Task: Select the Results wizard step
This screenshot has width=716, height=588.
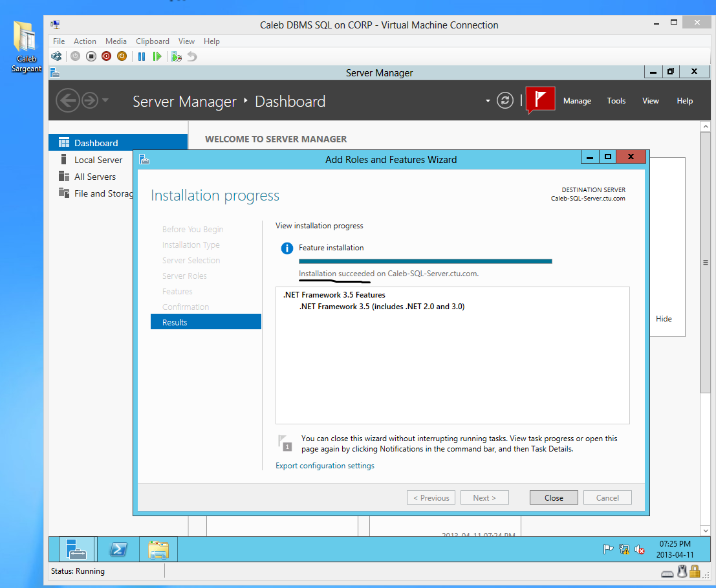Action: pyautogui.click(x=206, y=322)
